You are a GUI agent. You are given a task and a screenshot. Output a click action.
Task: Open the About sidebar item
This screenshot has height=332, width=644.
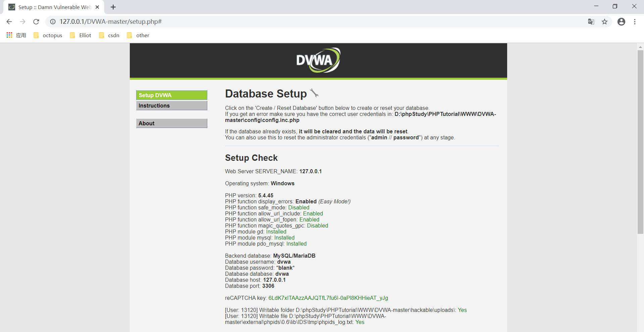click(x=172, y=123)
